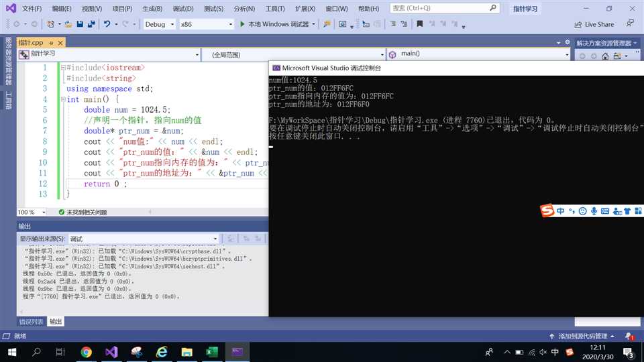
Task: Open the 工具(T) menu
Action: 275,8
